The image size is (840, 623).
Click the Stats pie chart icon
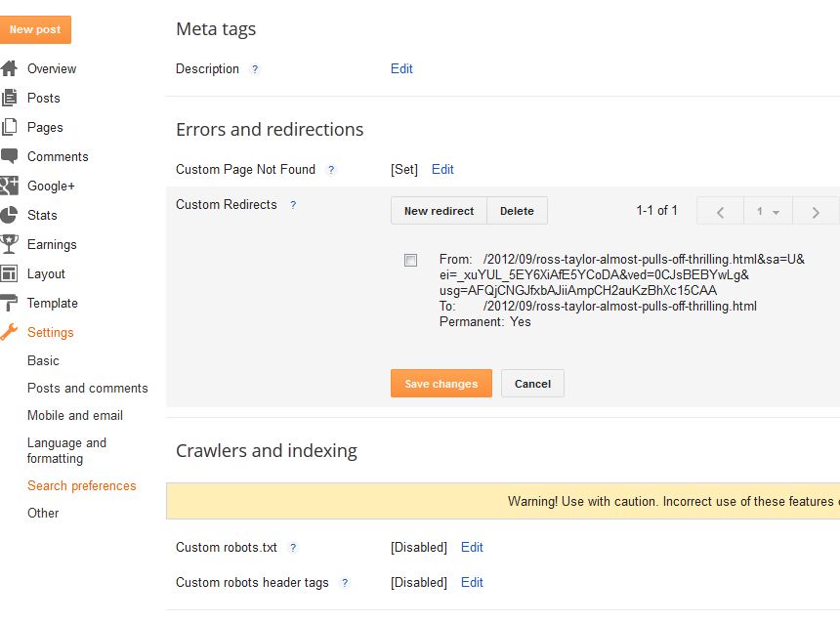[9, 215]
